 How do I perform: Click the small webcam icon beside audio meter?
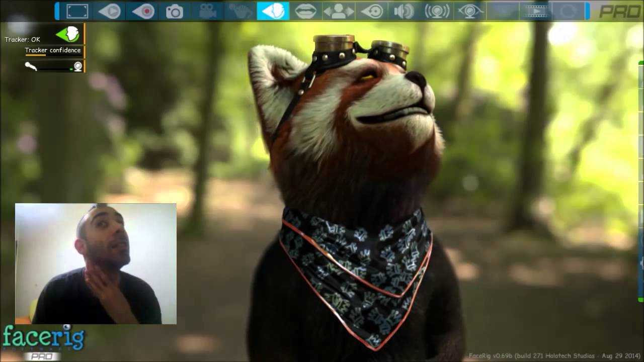[77, 66]
